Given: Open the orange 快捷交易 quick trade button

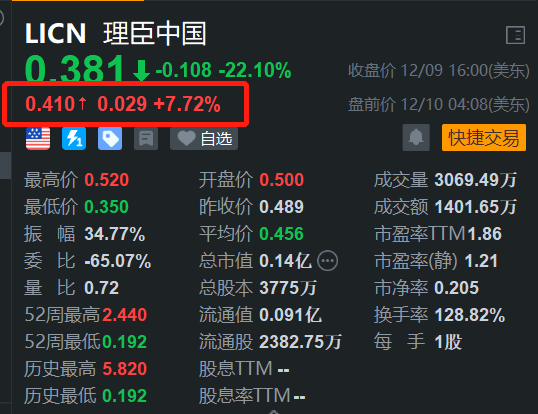Looking at the screenshot, I should [484, 138].
